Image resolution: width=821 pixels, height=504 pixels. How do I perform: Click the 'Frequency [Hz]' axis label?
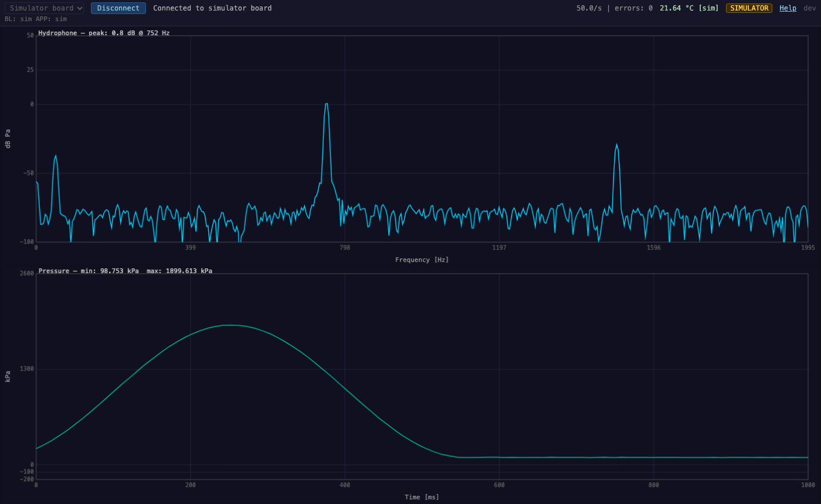[422, 260]
